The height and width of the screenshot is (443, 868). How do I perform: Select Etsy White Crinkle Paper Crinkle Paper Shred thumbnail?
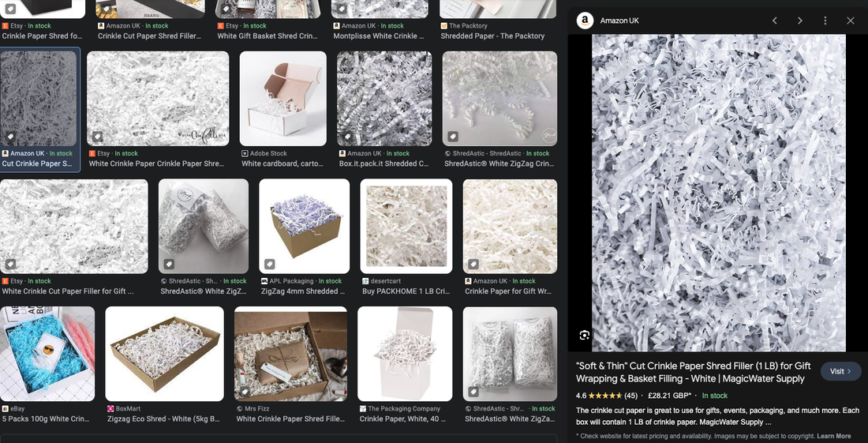pyautogui.click(x=158, y=99)
